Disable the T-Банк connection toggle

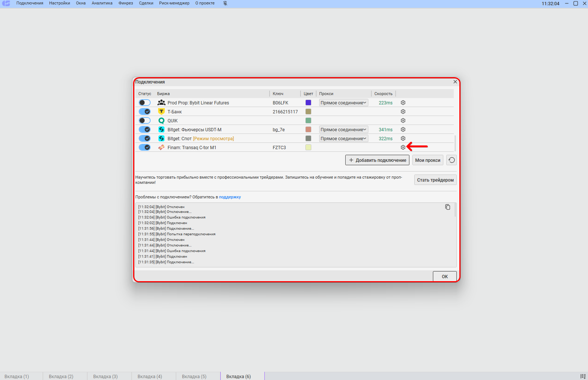144,112
